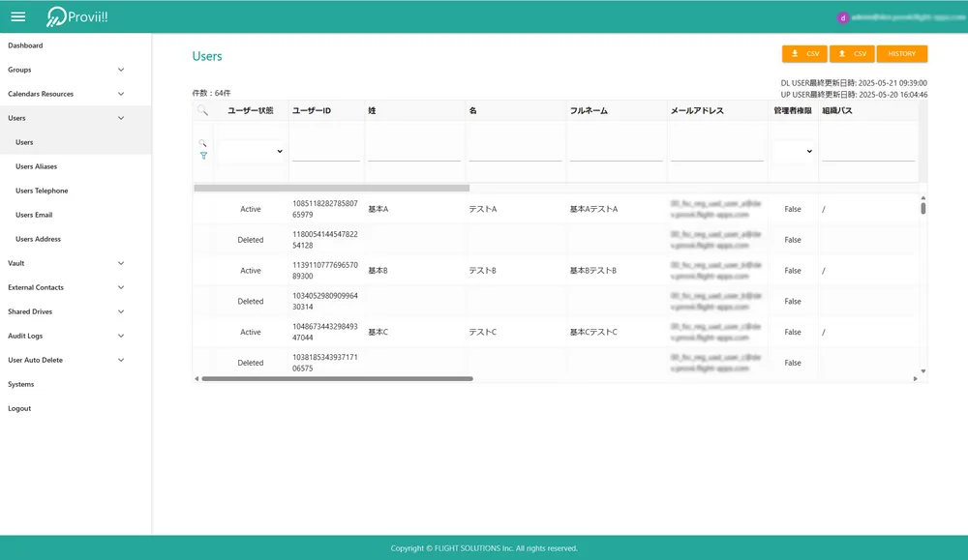Click scroll-up arrow of table scrollbar

tap(923, 198)
